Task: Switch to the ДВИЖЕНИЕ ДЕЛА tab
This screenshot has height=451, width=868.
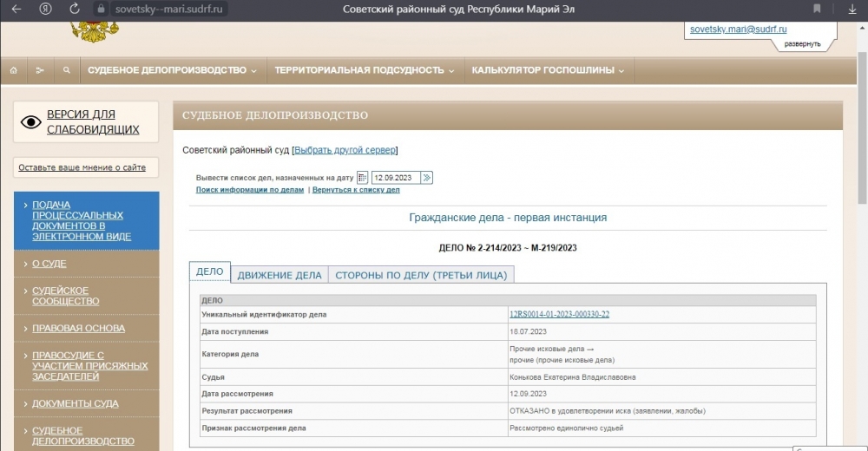Action: 279,275
